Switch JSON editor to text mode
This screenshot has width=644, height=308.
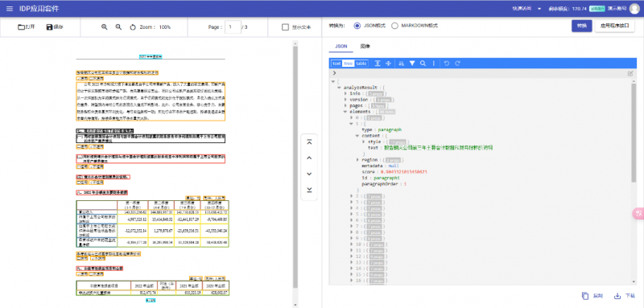point(336,64)
